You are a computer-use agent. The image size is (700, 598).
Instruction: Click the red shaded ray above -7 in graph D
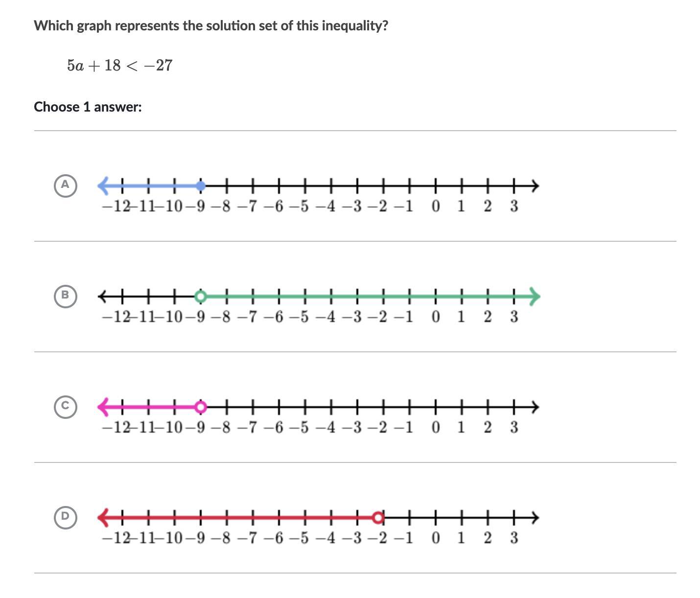(x=252, y=517)
